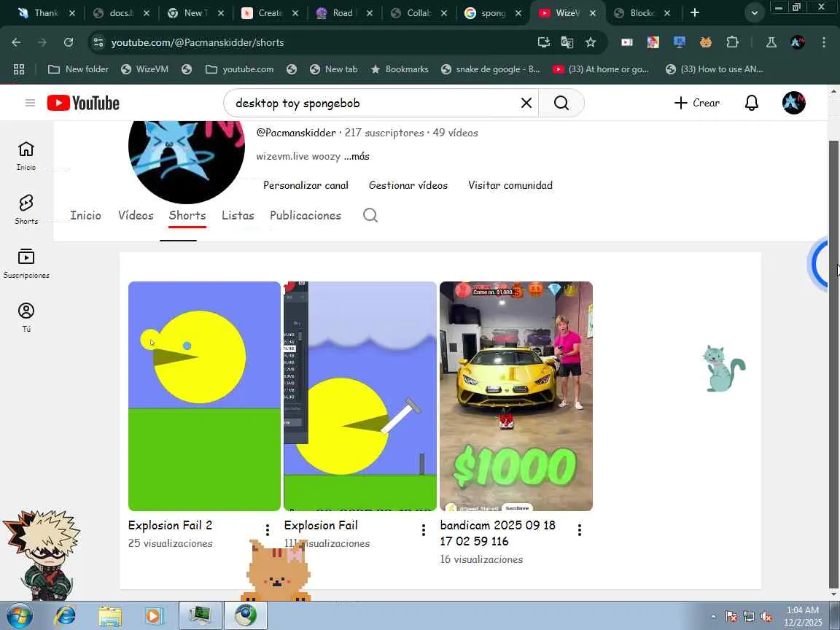840x630 pixels.
Task: Go to Inicio in left sidebar
Action: (x=26, y=156)
